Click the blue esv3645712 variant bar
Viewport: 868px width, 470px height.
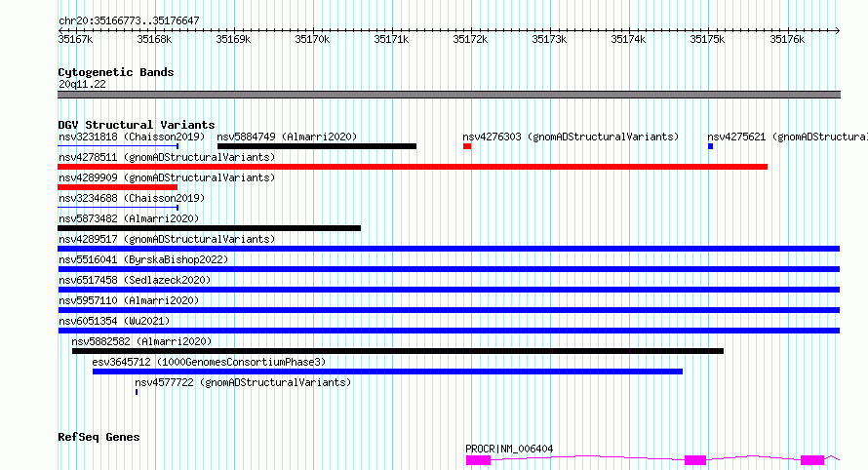coord(387,372)
